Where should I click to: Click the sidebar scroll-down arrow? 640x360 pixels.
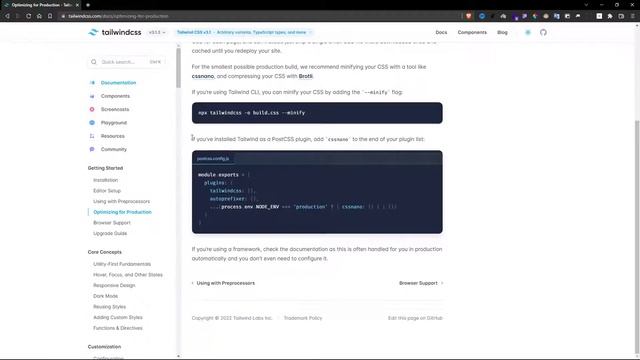(178, 356)
